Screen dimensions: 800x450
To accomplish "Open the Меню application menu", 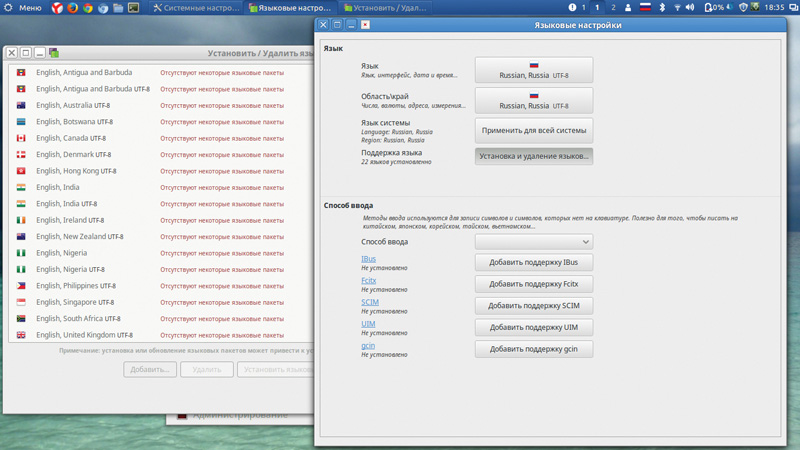I will [x=22, y=8].
